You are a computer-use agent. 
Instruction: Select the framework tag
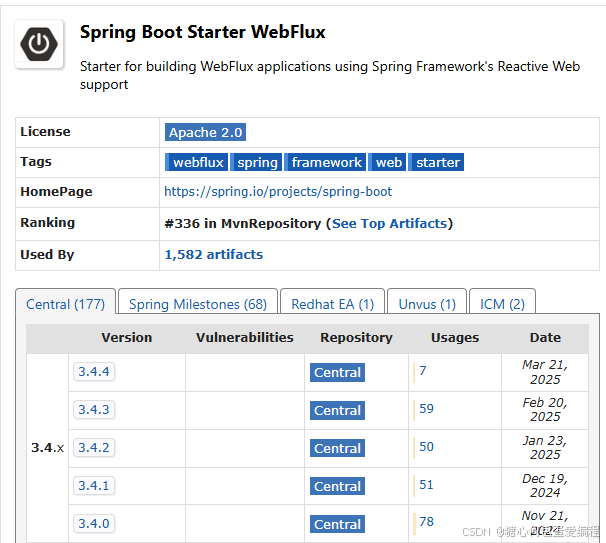coord(325,162)
